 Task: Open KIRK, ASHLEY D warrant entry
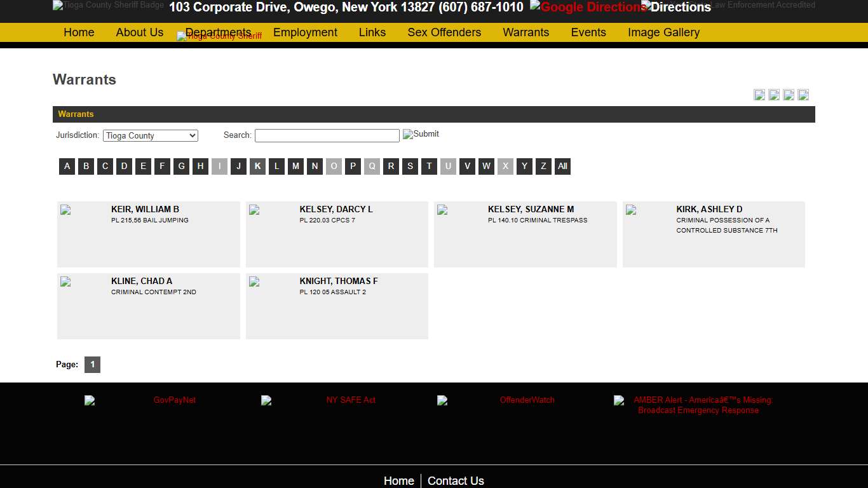point(709,209)
